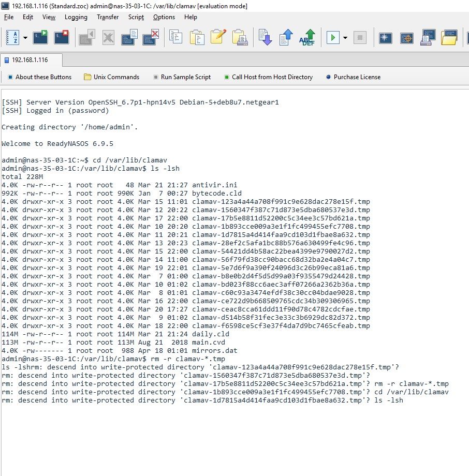The width and height of the screenshot is (469, 476).
Task: Click the open folder log icon
Action: (449, 38)
